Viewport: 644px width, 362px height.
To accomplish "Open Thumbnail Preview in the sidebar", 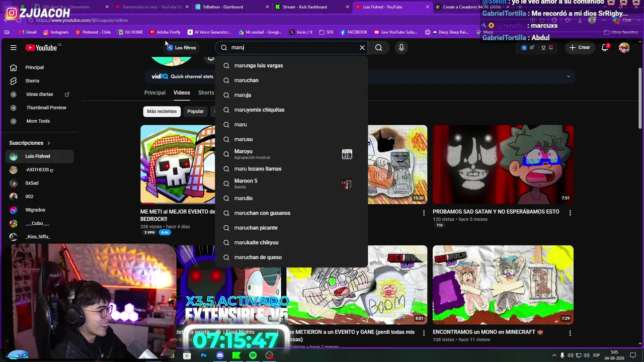I will (x=40, y=108).
